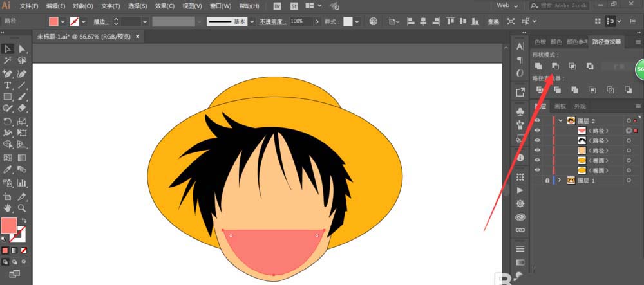Open the stroke weight dropdown
644x285 pixels.
145,21
